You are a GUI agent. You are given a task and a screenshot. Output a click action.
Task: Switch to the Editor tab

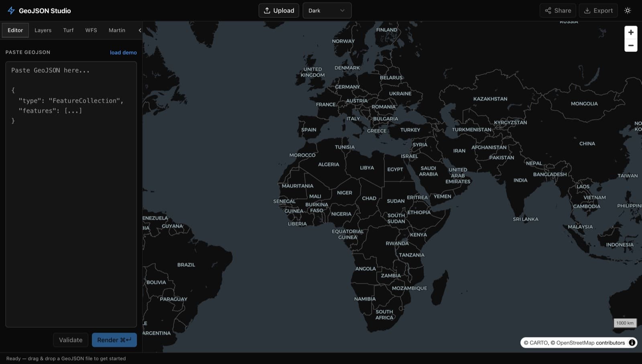click(15, 30)
